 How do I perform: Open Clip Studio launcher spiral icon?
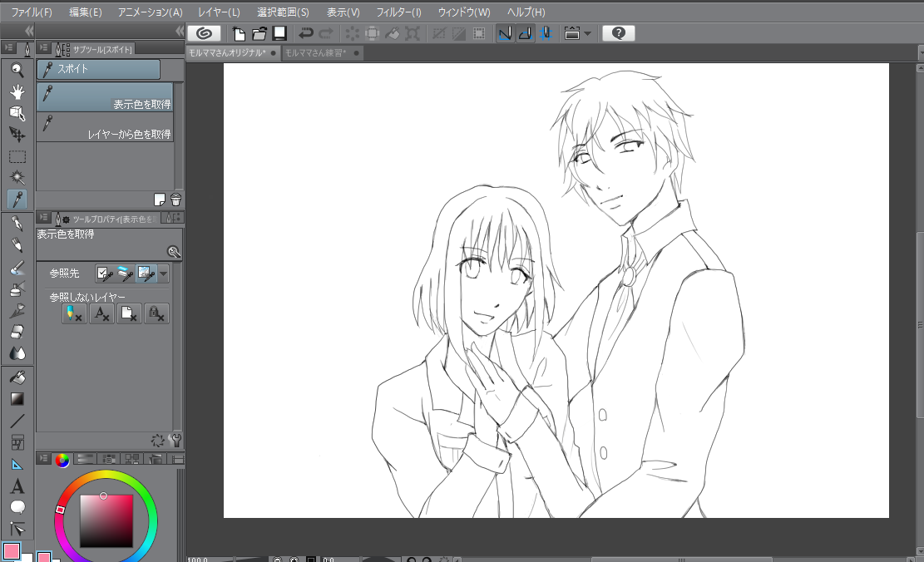click(205, 33)
